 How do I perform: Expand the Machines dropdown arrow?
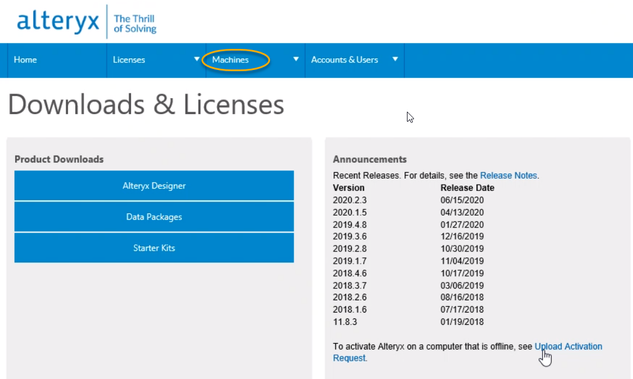(x=296, y=59)
